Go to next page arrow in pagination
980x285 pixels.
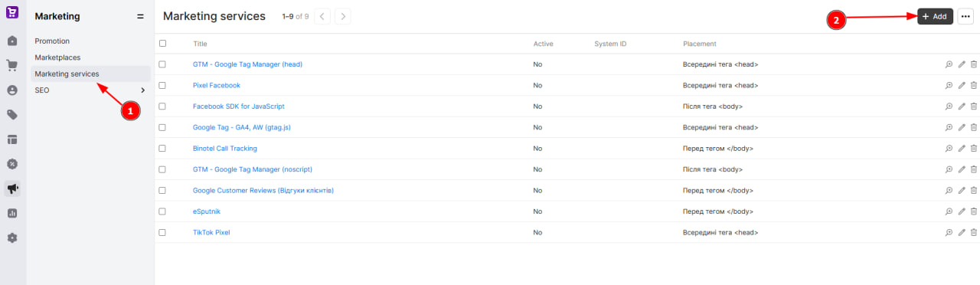pyautogui.click(x=343, y=16)
